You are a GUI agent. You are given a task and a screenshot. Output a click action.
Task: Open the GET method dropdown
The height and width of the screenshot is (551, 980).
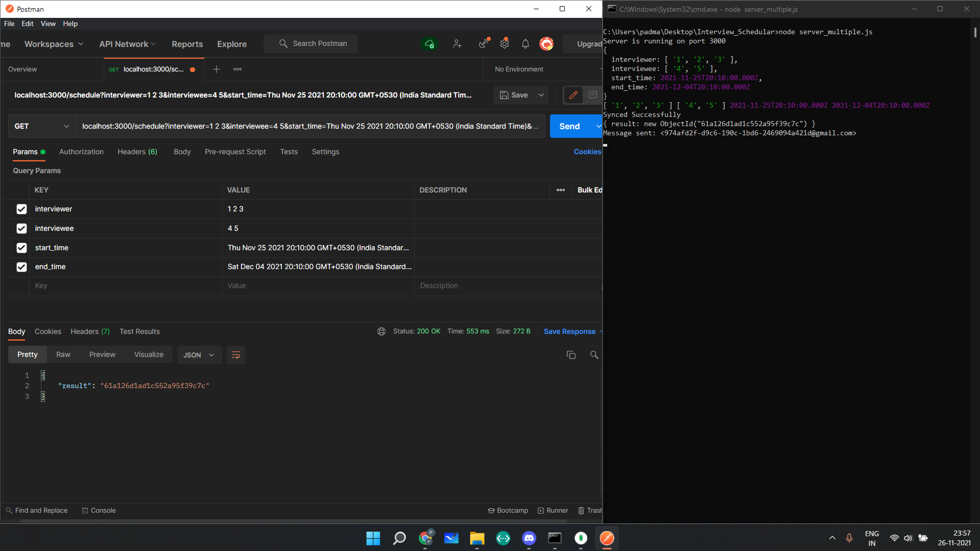[42, 126]
